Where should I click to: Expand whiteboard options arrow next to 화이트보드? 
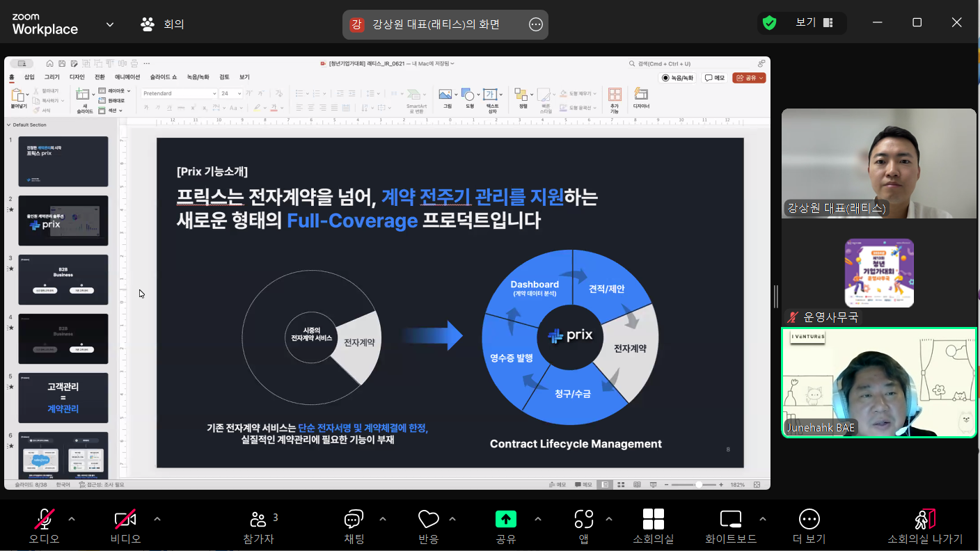(763, 519)
